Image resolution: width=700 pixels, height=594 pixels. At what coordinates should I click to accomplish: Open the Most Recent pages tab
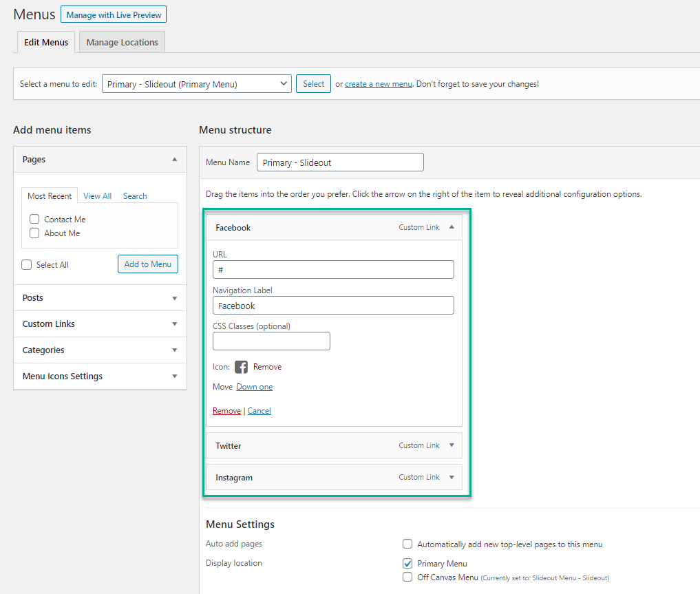point(50,196)
